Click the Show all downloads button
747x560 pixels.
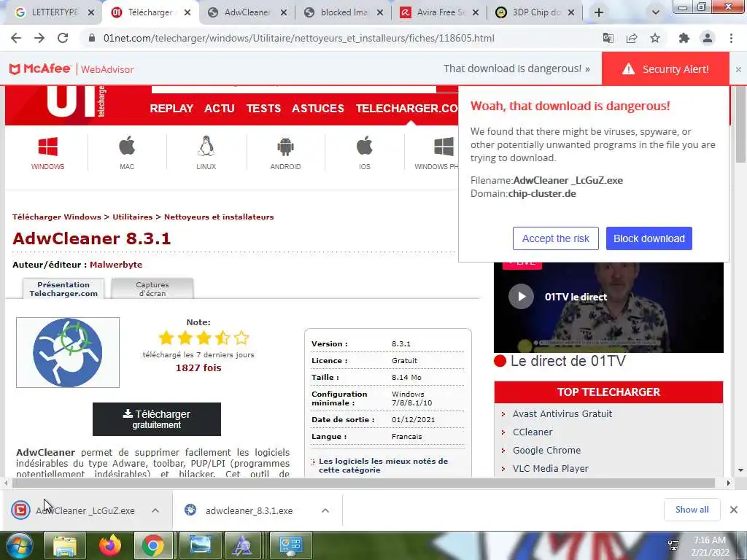coord(692,510)
